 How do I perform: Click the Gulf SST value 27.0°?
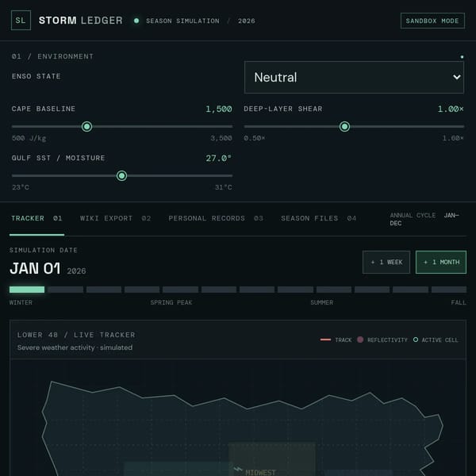[219, 158]
